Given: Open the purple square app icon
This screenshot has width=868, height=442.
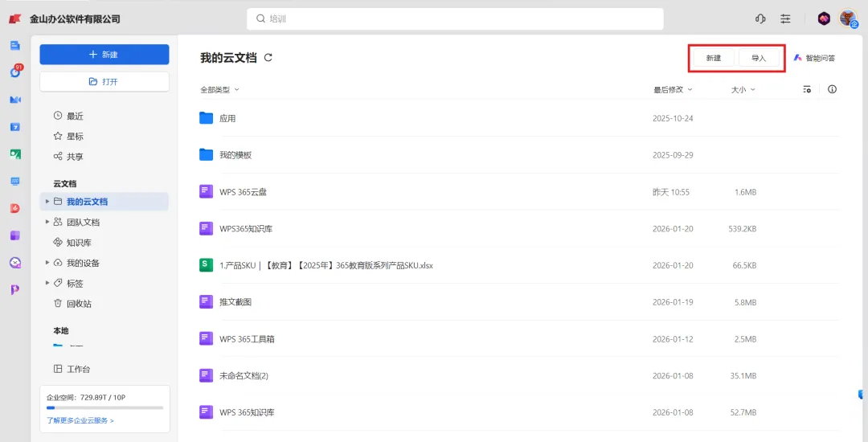Looking at the screenshot, I should (x=15, y=235).
